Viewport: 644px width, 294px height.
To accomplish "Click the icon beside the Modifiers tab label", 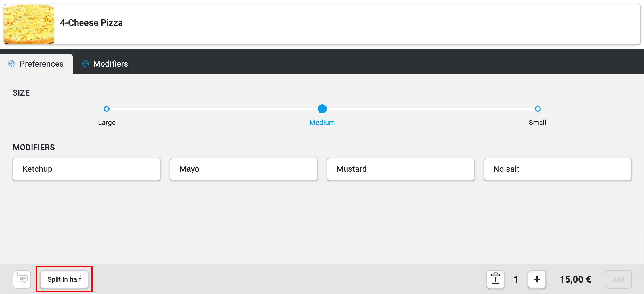I will [85, 64].
